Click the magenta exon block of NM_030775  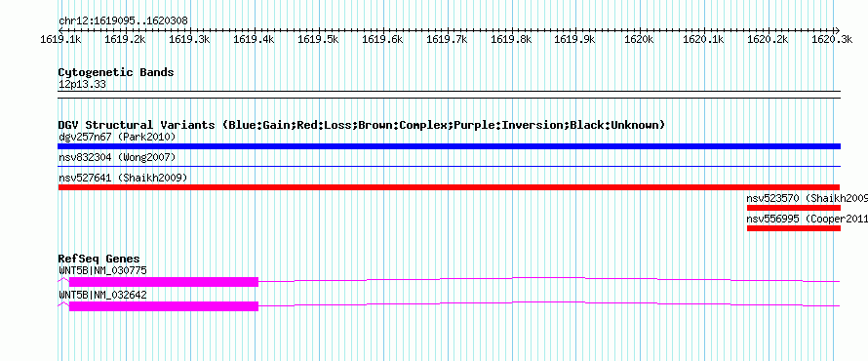[163, 281]
